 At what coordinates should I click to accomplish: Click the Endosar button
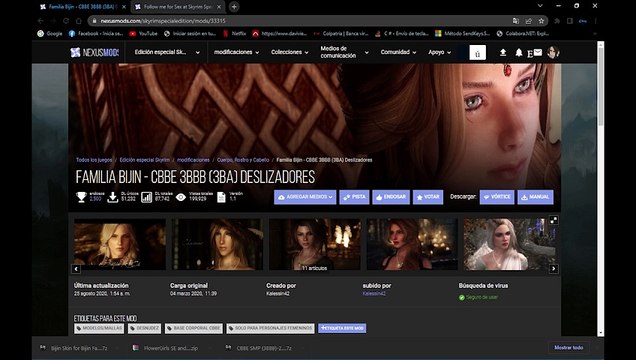[x=391, y=197]
